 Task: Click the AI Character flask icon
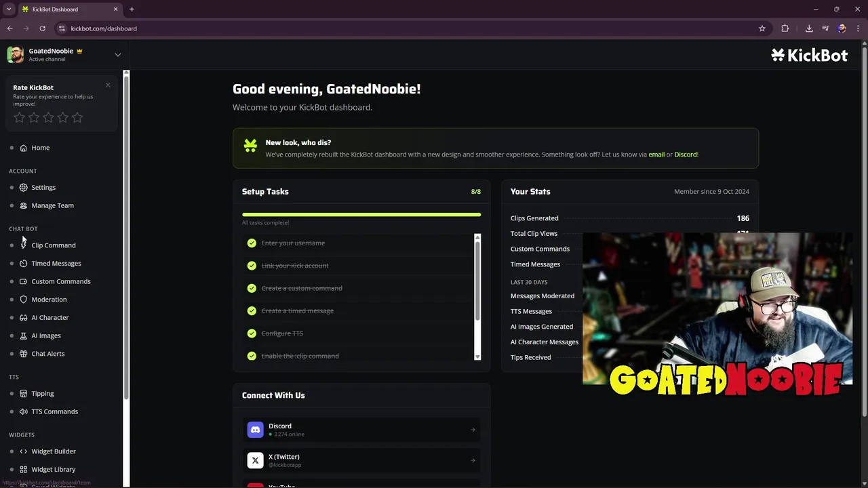point(24,318)
